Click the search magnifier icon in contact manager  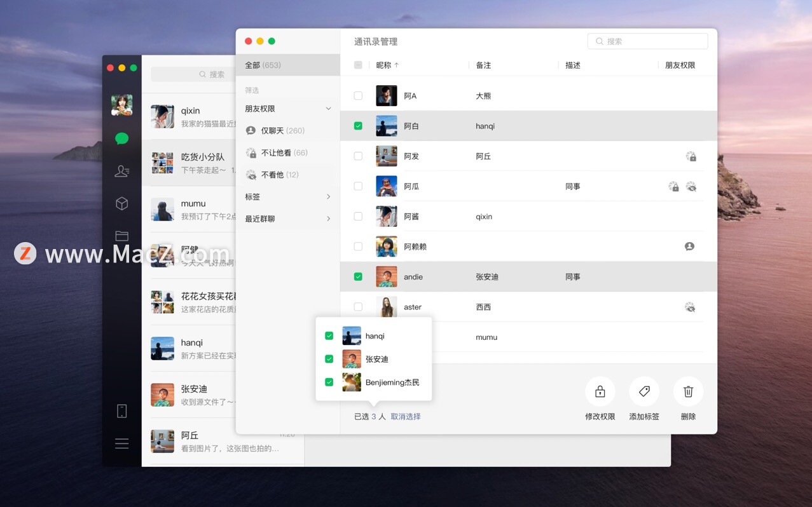[x=599, y=41]
